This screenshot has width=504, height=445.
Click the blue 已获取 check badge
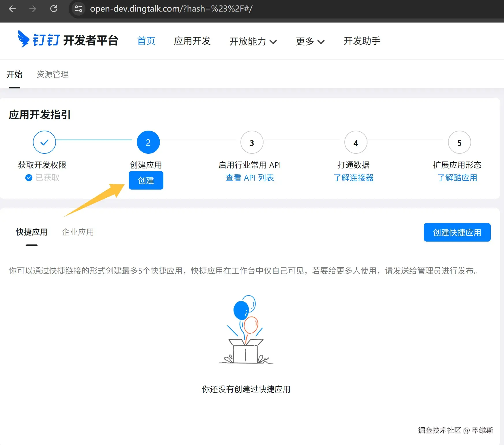29,178
